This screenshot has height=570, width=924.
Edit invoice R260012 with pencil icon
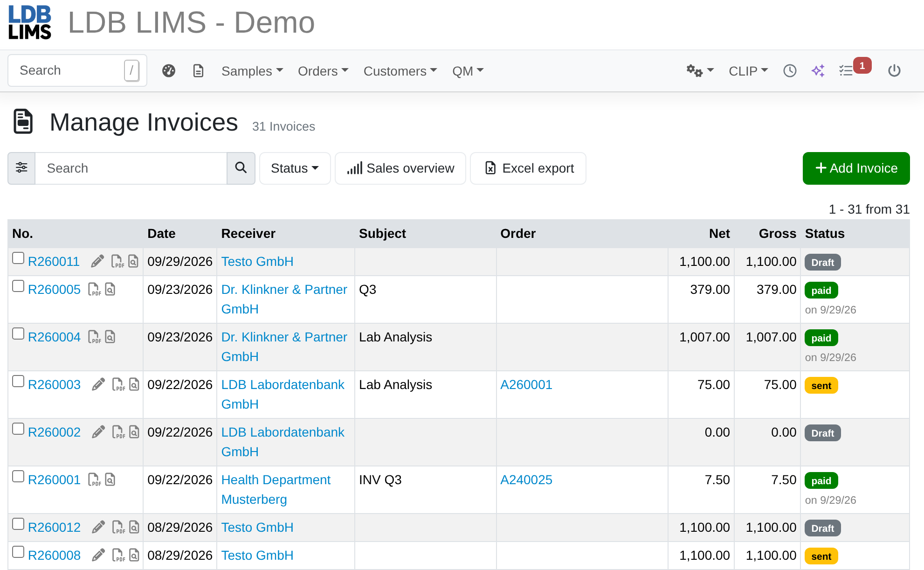pyautogui.click(x=98, y=527)
